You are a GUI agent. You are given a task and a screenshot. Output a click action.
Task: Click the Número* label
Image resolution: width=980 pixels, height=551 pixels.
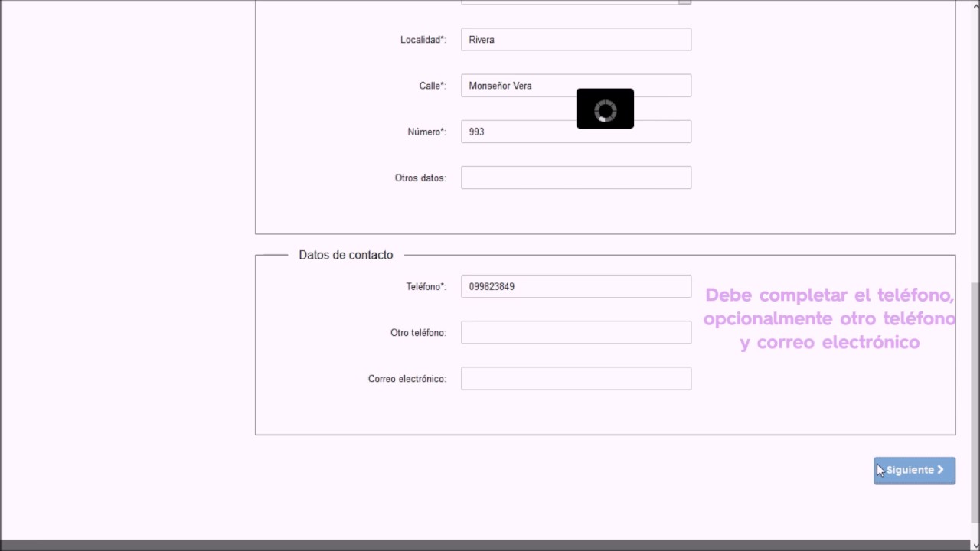pyautogui.click(x=426, y=132)
